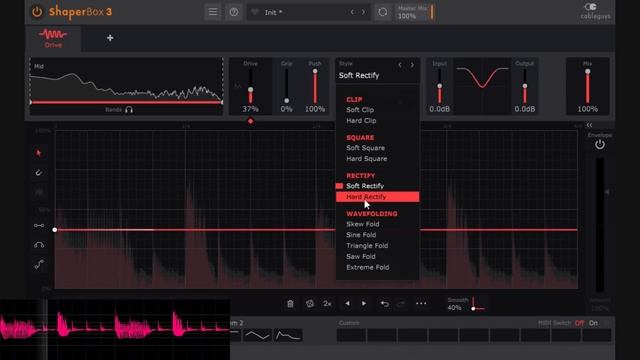The width and height of the screenshot is (640, 360).
Task: Turn MIDI Switch On
Action: (593, 323)
